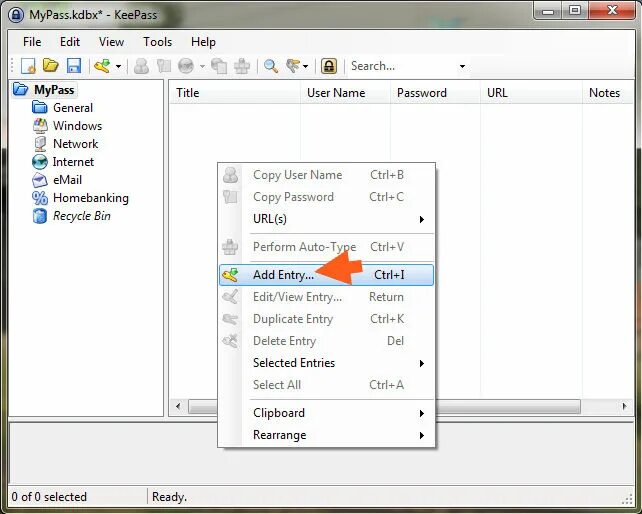Sort entries by URL column header

531,93
